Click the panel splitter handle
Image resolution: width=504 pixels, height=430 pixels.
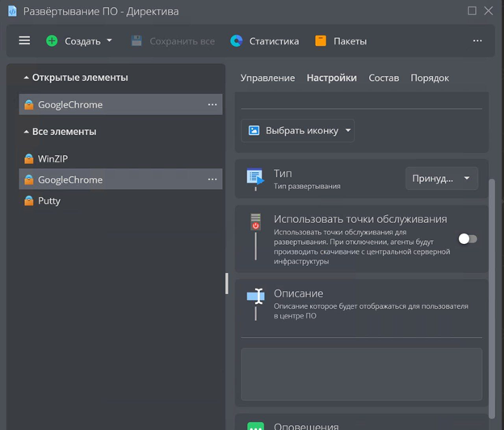tap(227, 284)
